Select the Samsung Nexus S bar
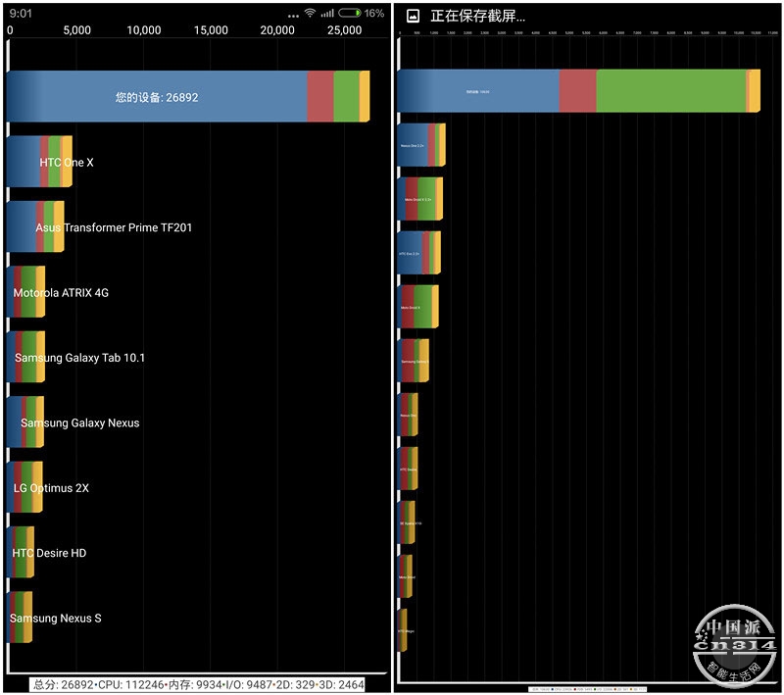784x695 pixels. click(x=20, y=617)
